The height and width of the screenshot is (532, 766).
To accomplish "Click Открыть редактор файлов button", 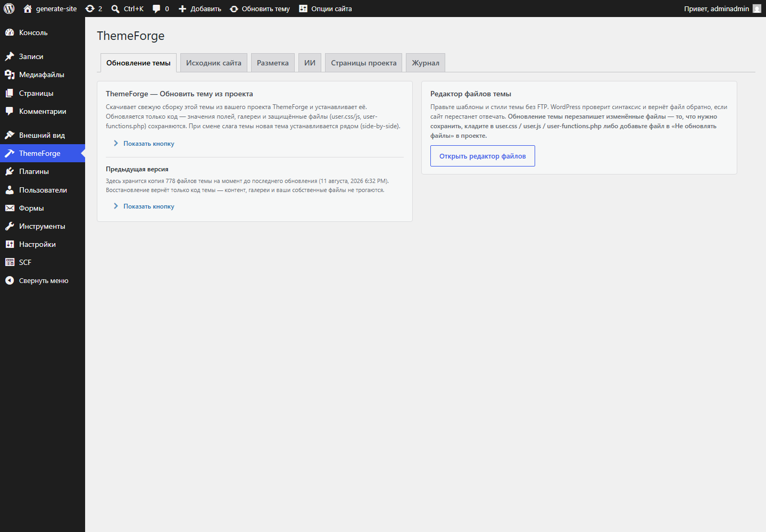I will [482, 156].
